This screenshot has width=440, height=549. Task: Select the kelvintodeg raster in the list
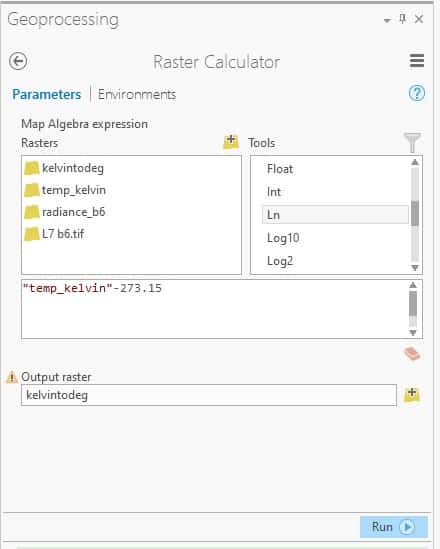coord(64,168)
